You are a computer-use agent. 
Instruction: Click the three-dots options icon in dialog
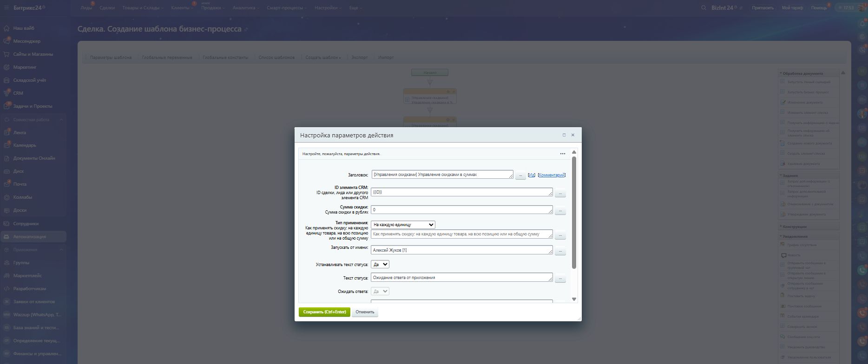pyautogui.click(x=563, y=154)
